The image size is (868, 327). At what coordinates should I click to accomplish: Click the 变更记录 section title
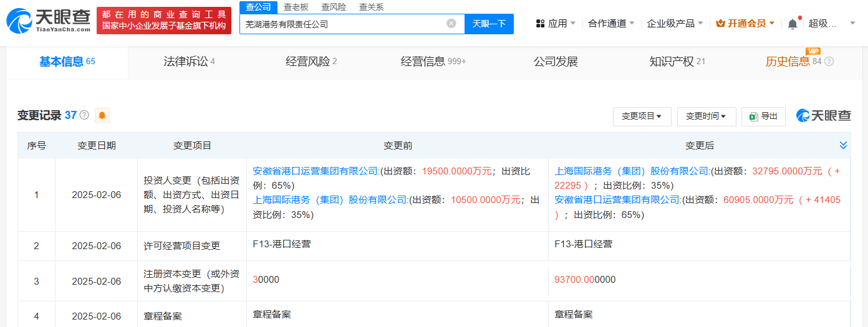[39, 115]
